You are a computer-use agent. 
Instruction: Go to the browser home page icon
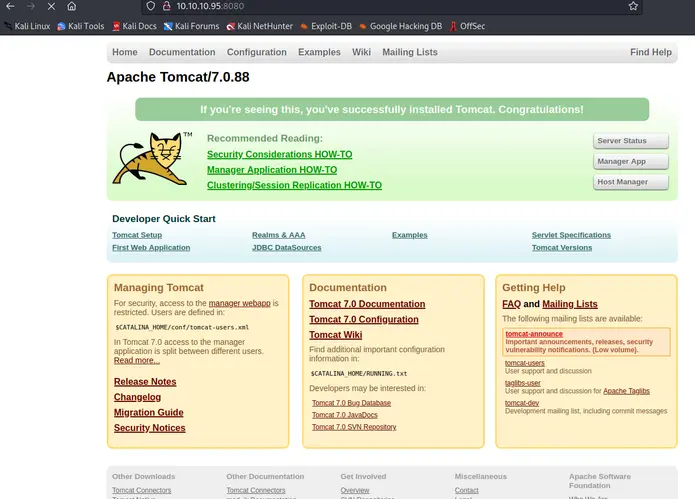pyautogui.click(x=71, y=6)
